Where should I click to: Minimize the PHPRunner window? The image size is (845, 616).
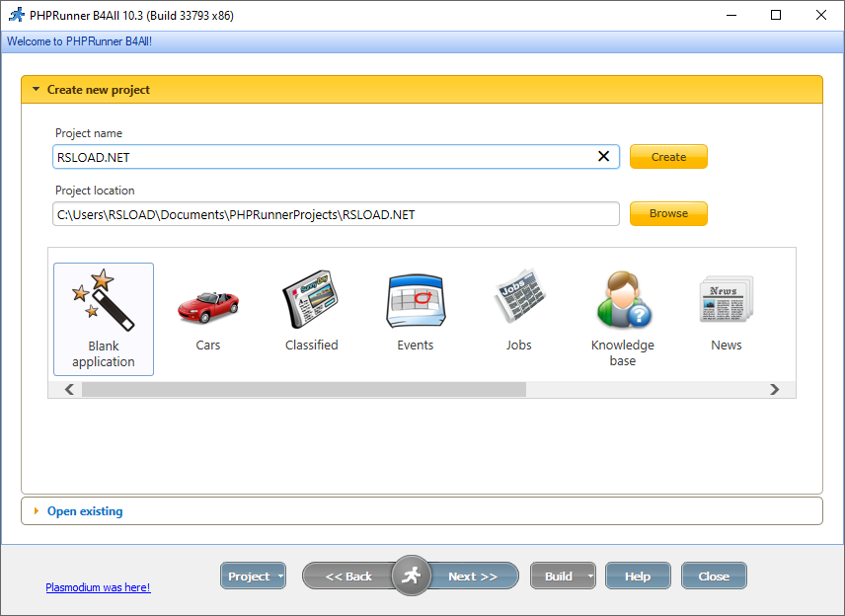tap(731, 15)
